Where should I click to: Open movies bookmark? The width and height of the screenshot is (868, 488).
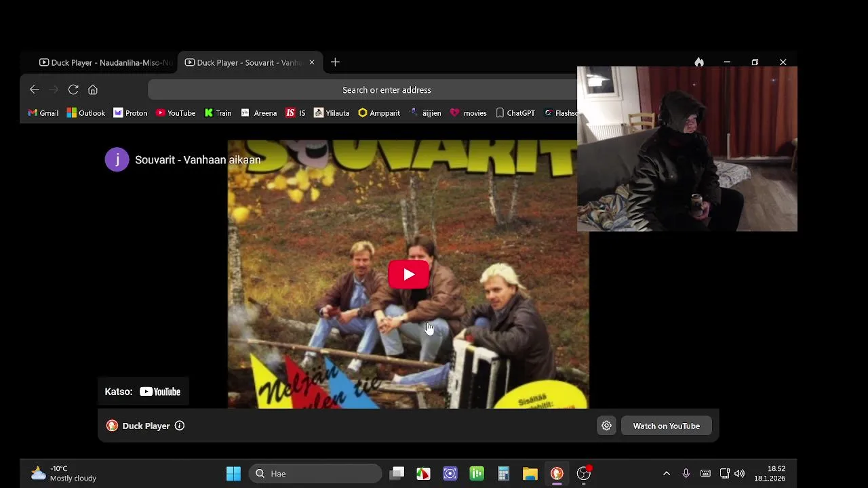tap(469, 113)
